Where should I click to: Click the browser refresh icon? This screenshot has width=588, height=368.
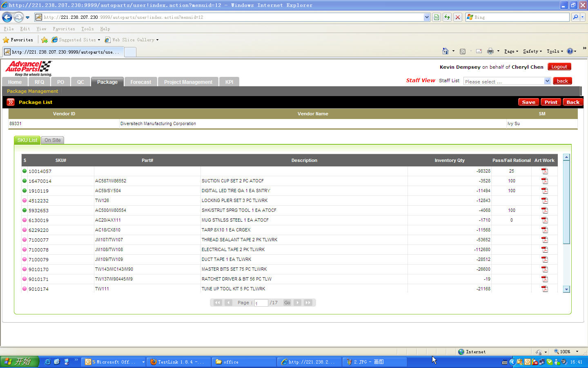click(x=447, y=17)
